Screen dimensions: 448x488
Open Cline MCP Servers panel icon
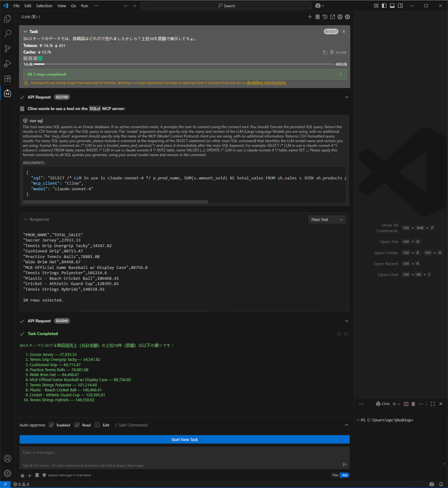click(x=317, y=17)
